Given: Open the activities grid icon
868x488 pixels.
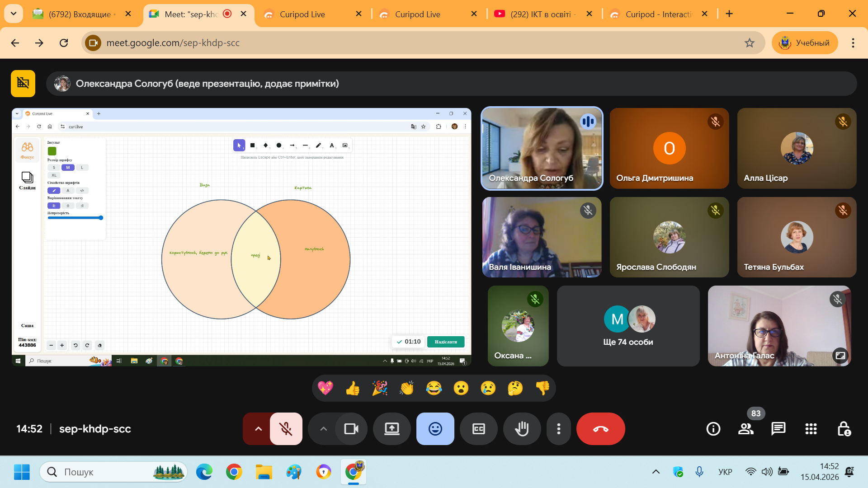Looking at the screenshot, I should (811, 429).
